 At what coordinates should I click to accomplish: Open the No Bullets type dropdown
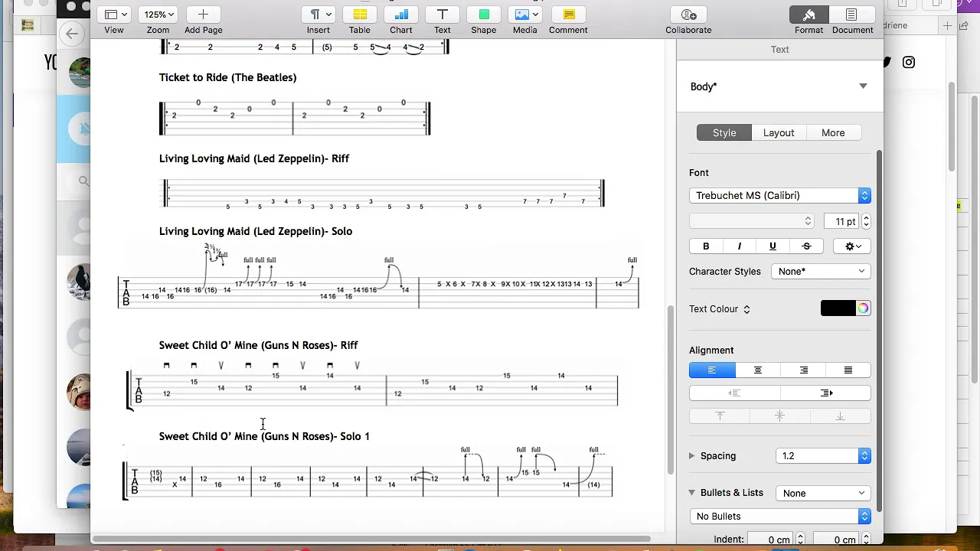[779, 516]
